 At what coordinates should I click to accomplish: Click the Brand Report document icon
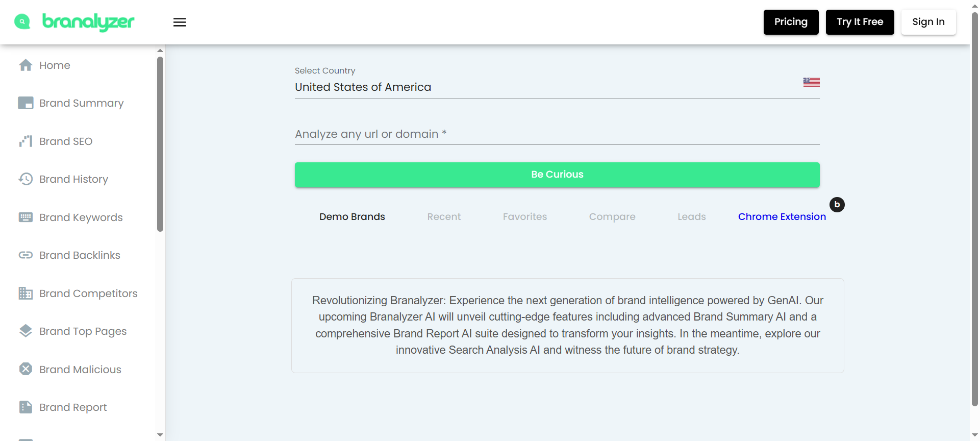[26, 407]
